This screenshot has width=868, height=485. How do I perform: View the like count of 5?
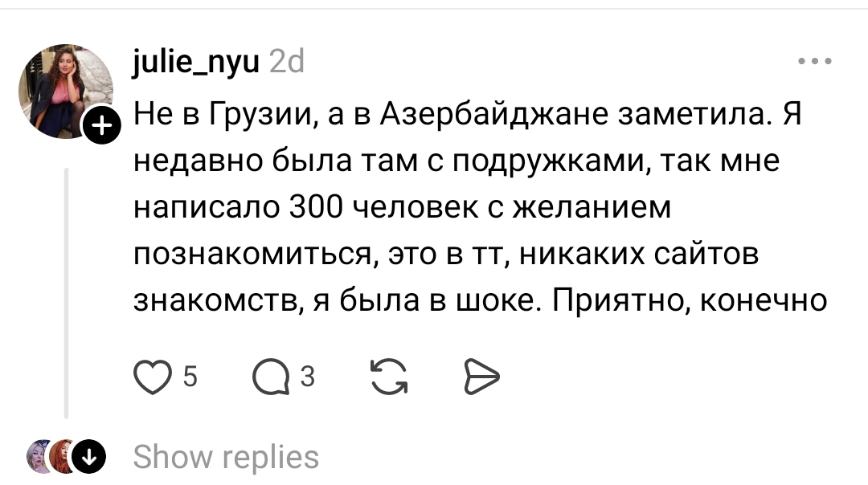click(x=190, y=376)
